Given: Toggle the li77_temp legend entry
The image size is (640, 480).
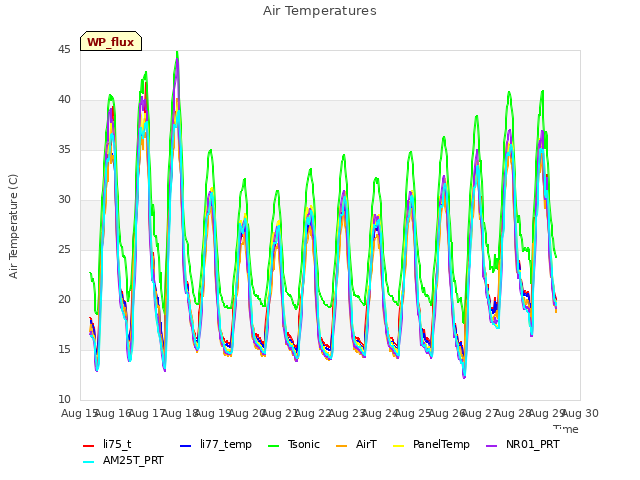Looking at the screenshot, I should click(216, 444).
